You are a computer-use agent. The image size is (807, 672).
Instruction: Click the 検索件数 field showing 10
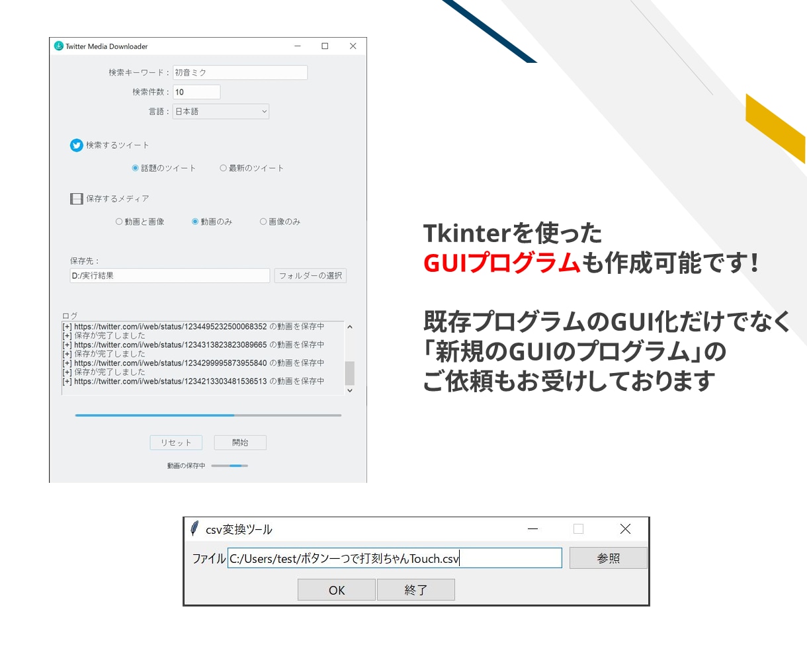click(x=196, y=92)
